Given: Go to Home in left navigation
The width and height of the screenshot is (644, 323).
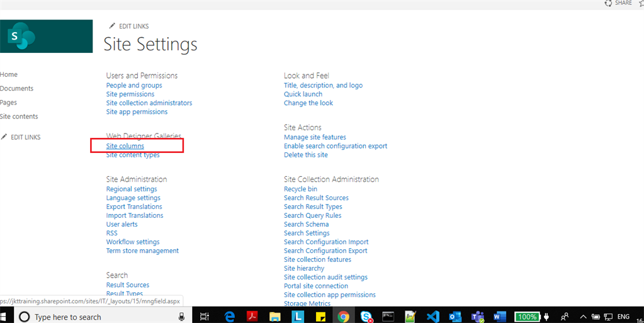Looking at the screenshot, I should pos(9,74).
